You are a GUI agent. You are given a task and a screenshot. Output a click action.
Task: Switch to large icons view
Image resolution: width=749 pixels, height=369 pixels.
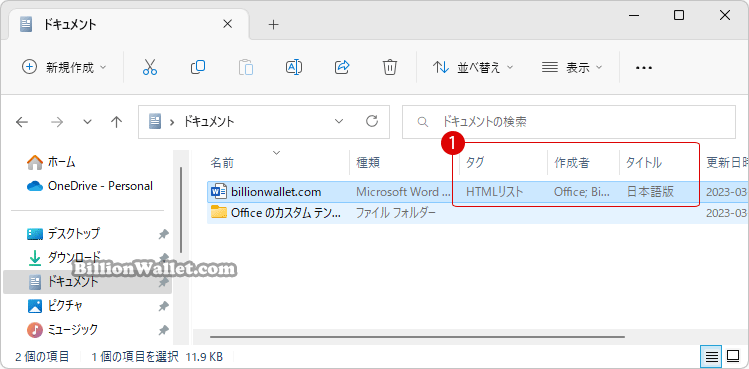(x=733, y=357)
